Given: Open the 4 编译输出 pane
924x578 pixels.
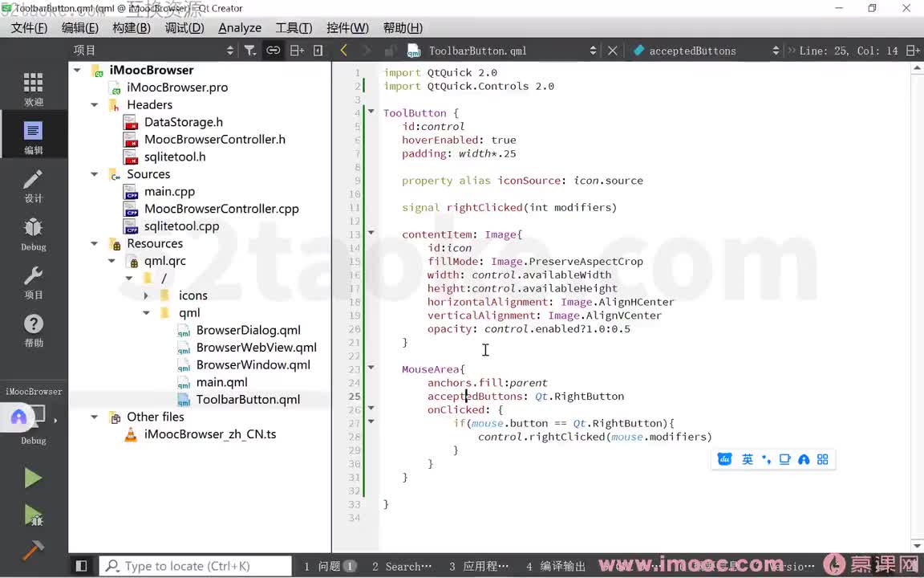Looking at the screenshot, I should click(557, 566).
